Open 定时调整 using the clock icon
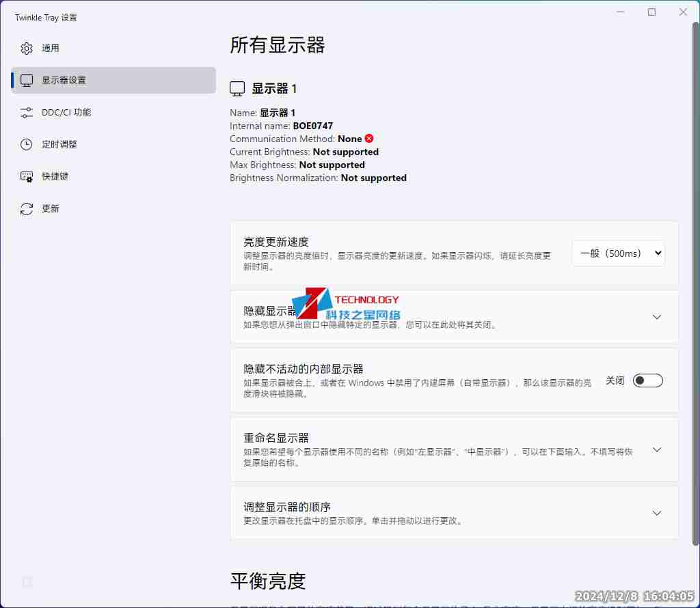 [x=26, y=144]
